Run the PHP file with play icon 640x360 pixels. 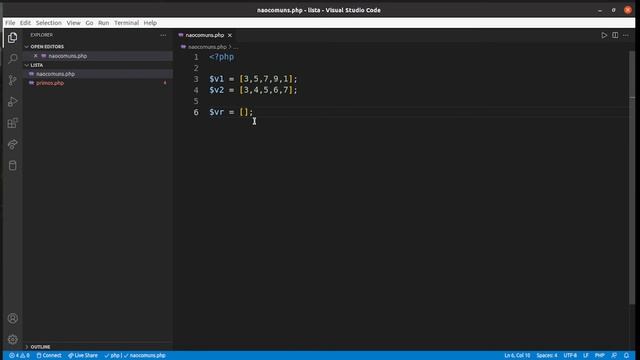604,35
